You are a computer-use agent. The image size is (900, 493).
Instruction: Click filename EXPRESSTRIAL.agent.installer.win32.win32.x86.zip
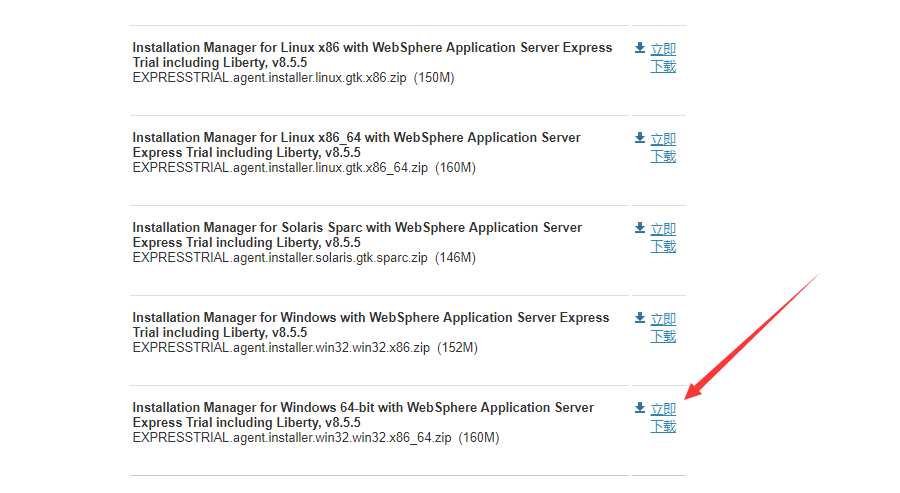click(281, 348)
